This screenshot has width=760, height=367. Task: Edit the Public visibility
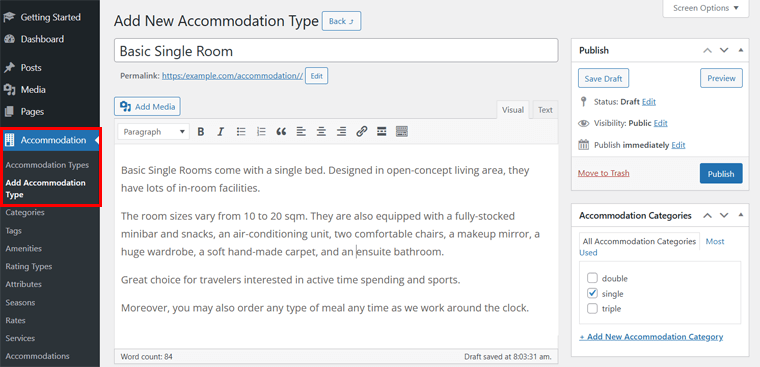661,124
